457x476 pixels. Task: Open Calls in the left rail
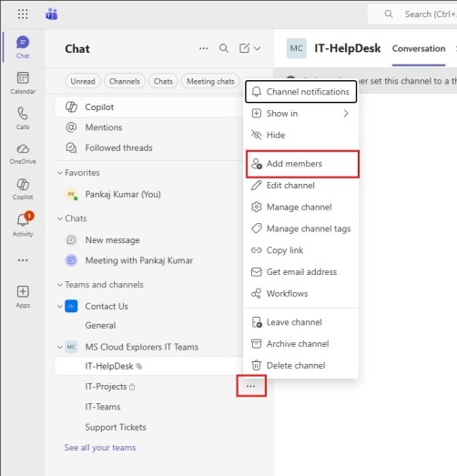coord(23,118)
